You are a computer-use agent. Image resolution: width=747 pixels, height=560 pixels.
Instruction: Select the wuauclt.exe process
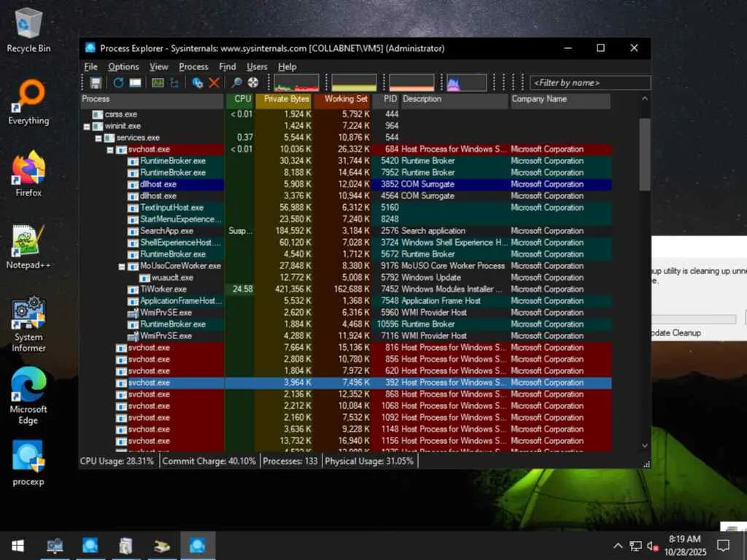point(345,278)
